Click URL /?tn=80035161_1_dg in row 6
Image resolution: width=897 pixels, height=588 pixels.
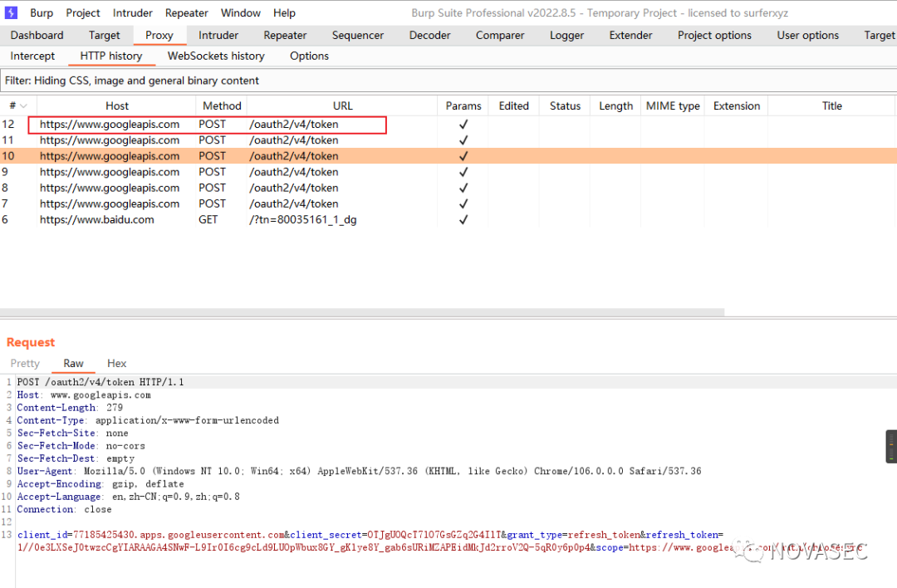(302, 219)
